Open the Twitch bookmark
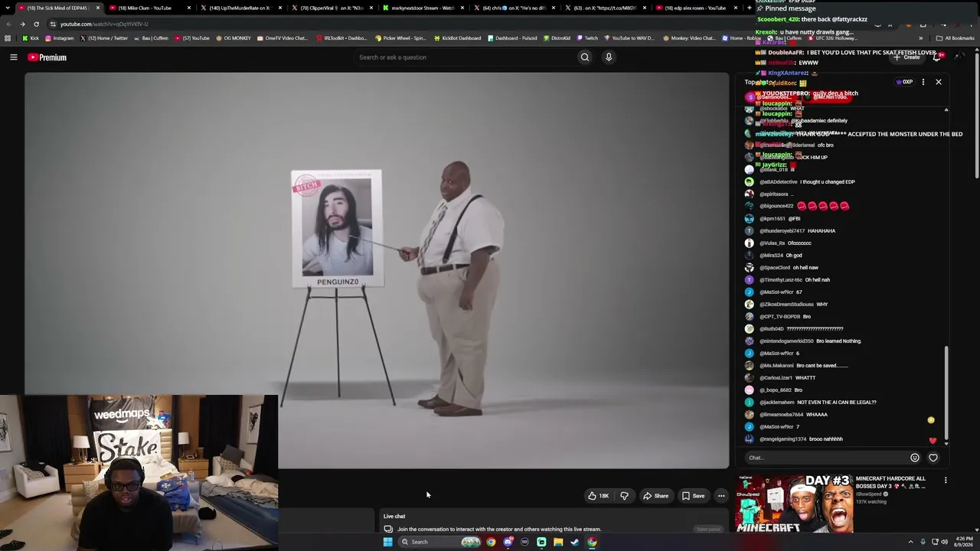 pyautogui.click(x=587, y=38)
